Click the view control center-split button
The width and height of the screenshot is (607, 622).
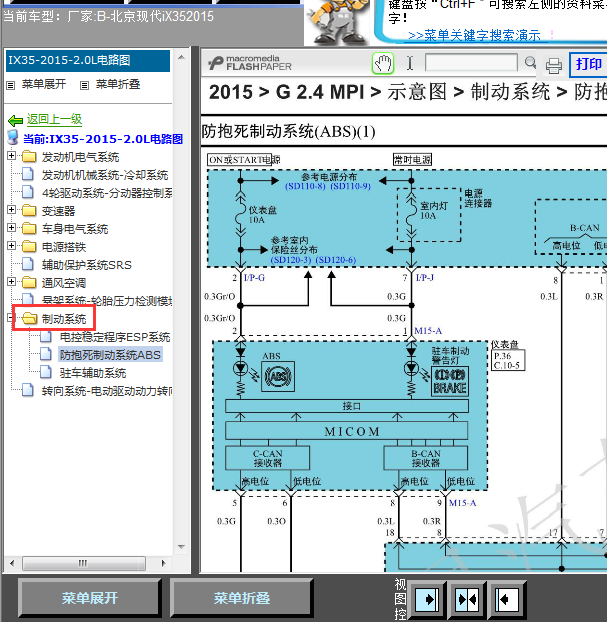click(x=467, y=599)
